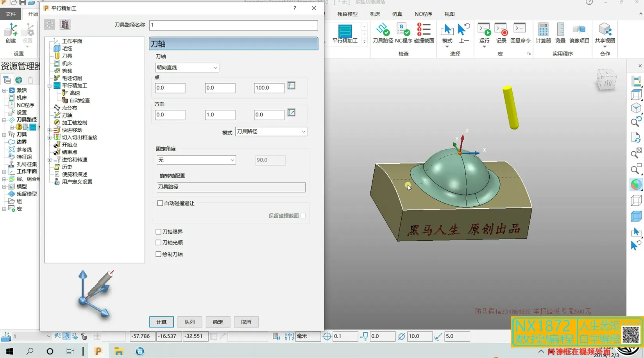Click the shading color sphere icon
Viewport: 644px width, 358px height.
point(636,184)
